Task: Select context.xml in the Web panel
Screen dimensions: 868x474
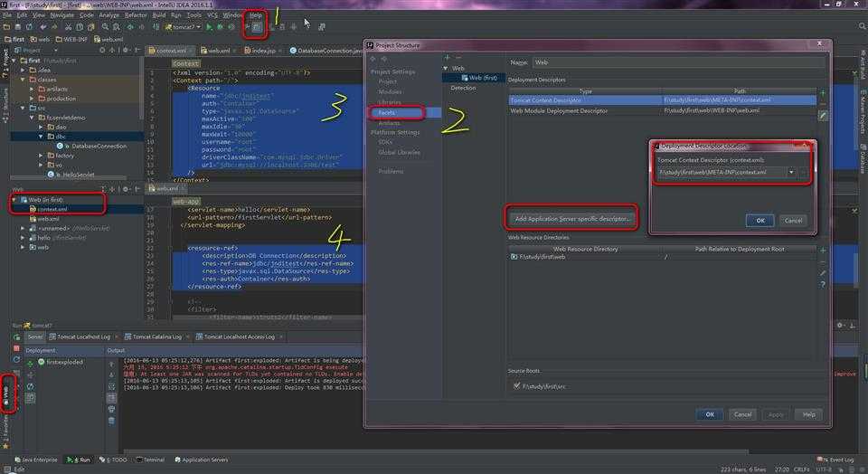Action: click(52, 209)
